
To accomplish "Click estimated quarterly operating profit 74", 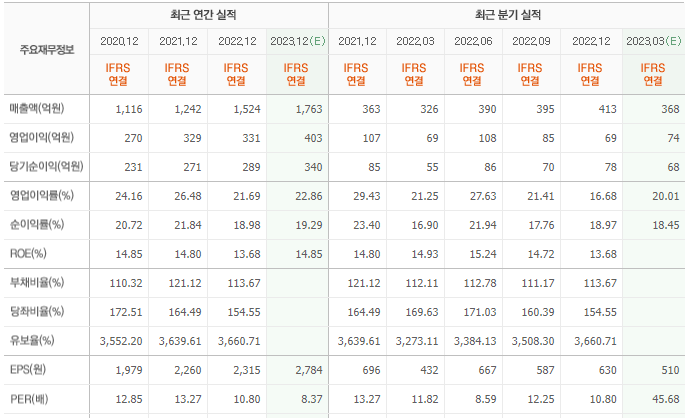I will click(674, 138).
